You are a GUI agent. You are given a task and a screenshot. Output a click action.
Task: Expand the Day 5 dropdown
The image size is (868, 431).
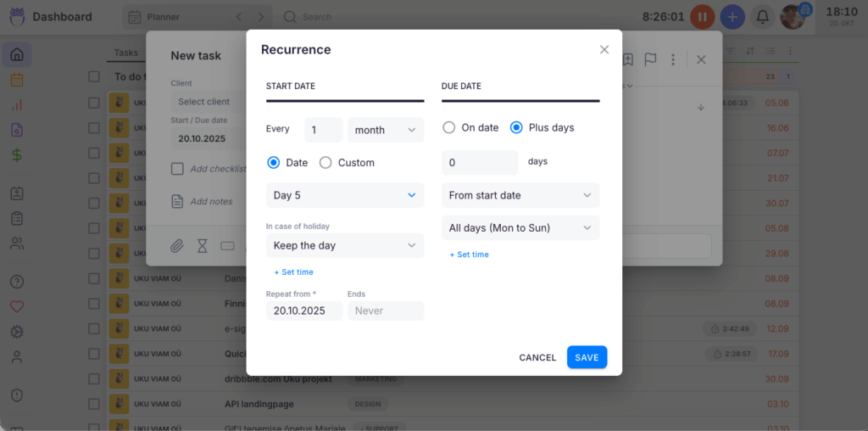(x=345, y=195)
